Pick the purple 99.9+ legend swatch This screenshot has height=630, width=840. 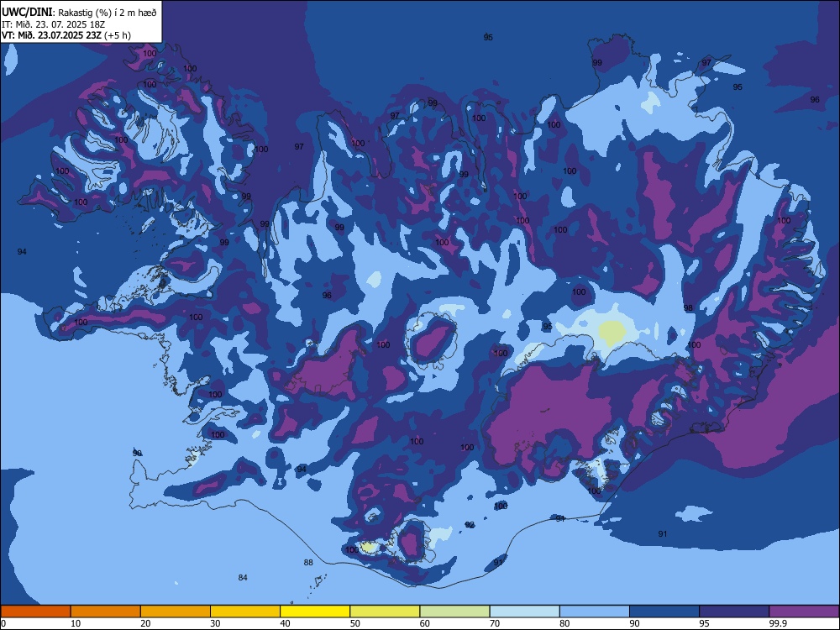tap(804, 612)
